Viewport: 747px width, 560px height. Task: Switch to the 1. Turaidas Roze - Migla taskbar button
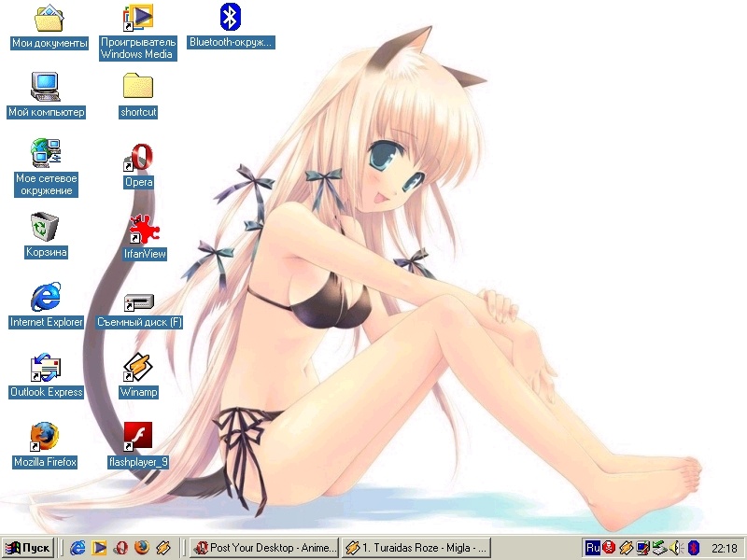tap(416, 548)
